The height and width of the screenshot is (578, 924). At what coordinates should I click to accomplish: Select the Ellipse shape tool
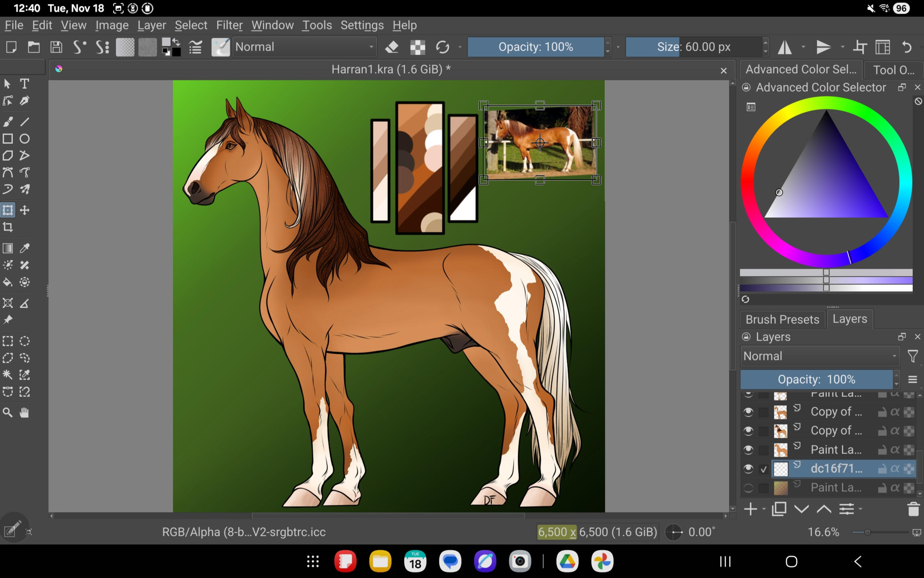[24, 139]
